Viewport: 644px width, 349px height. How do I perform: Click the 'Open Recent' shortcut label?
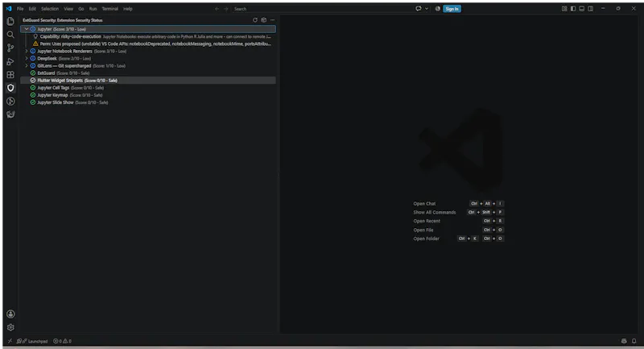coord(427,221)
